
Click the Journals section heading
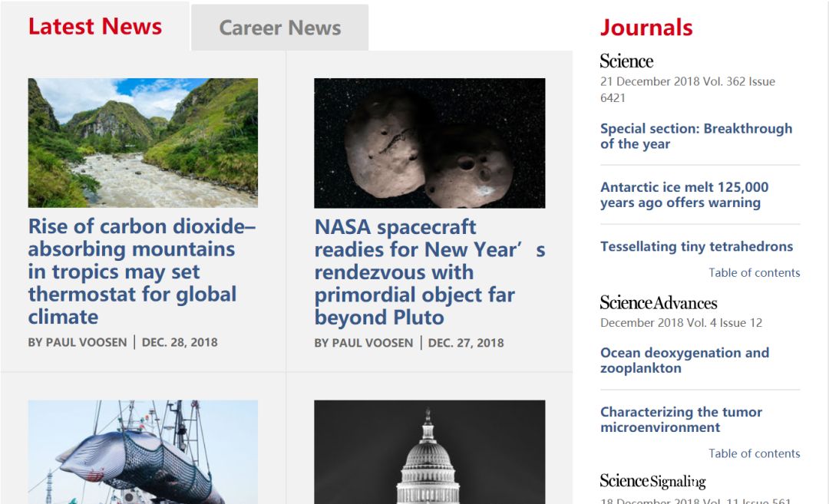tap(646, 28)
